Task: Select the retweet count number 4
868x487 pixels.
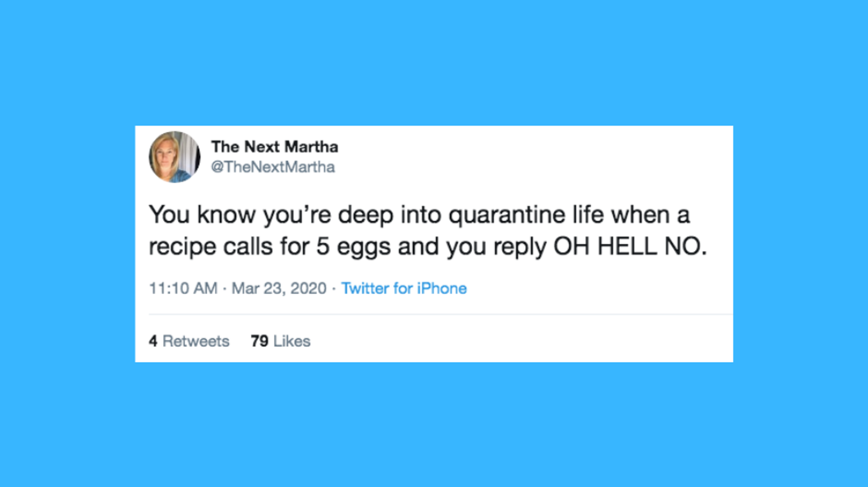Action: [153, 341]
